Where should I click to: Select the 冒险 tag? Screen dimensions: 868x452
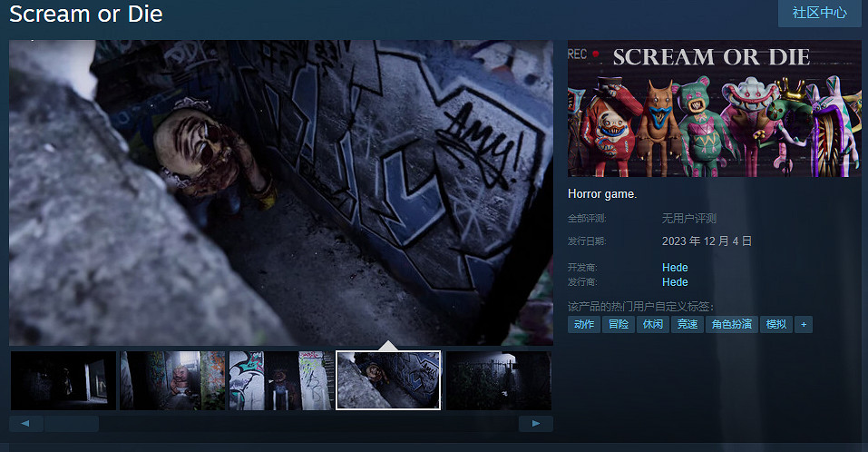coord(619,325)
